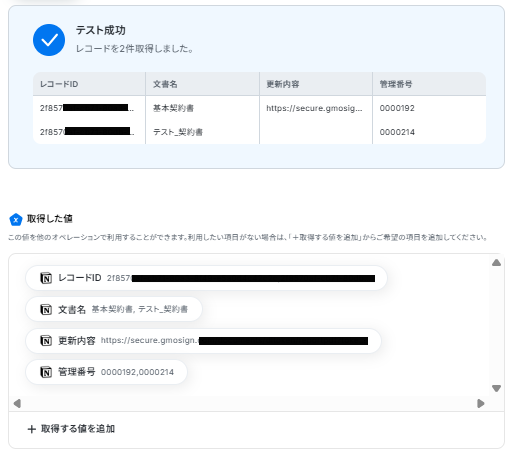Click the Notion icon beside 文書名

pyautogui.click(x=46, y=309)
